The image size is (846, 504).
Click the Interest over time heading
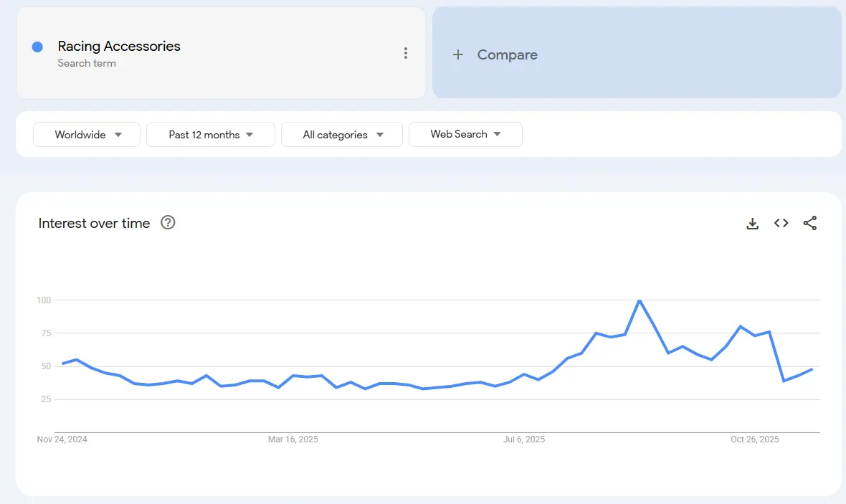click(94, 223)
